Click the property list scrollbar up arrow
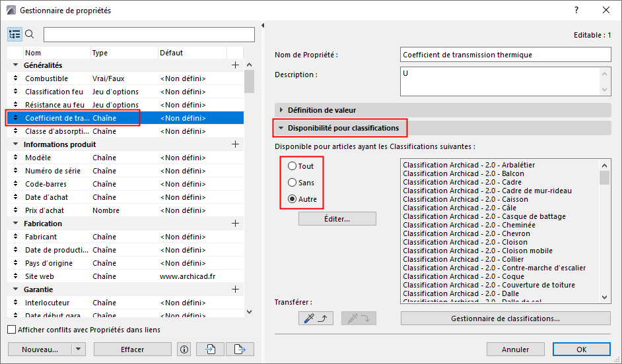The height and width of the screenshot is (364, 622). [249, 65]
